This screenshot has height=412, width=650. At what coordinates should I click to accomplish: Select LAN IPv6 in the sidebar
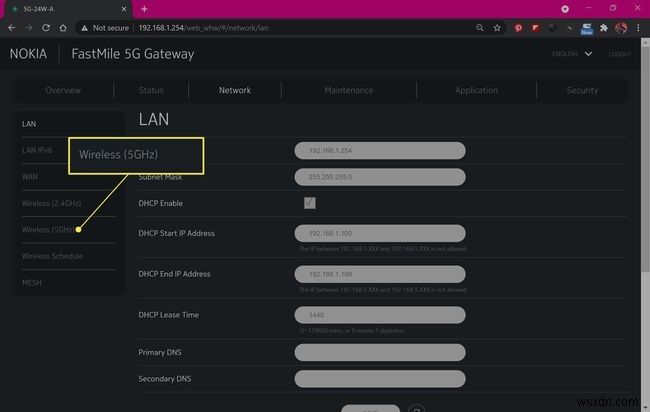click(37, 150)
